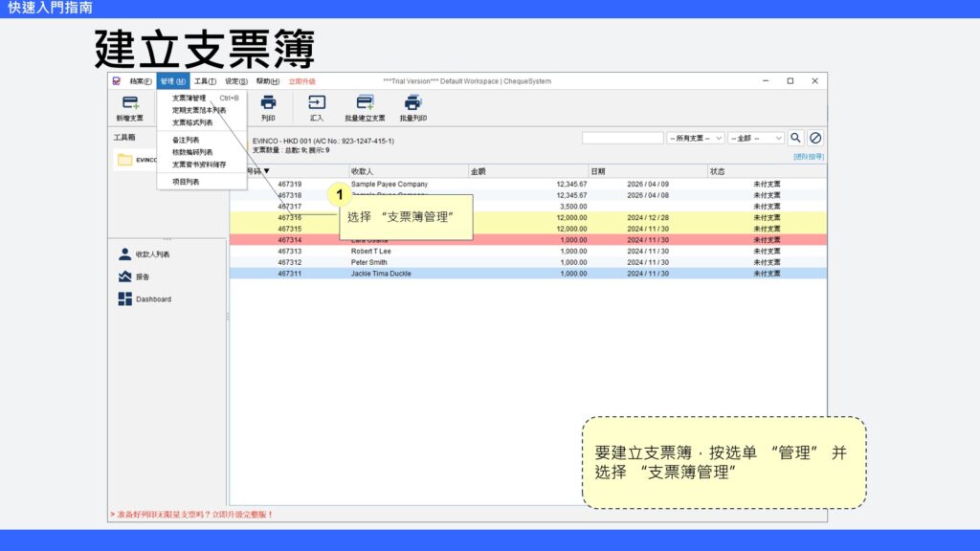
Task: Click the 2026 / 04 / 09 date cell
Action: pos(648,185)
